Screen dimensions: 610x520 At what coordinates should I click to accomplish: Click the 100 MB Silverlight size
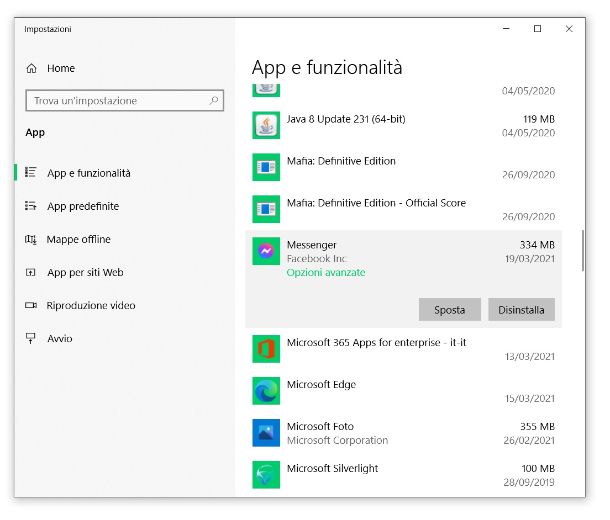point(538,469)
